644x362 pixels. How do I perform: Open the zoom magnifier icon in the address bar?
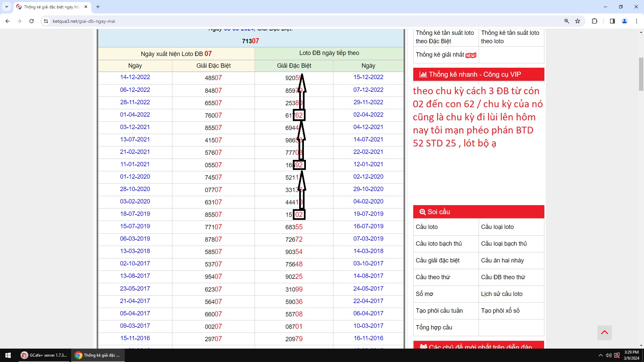click(567, 21)
